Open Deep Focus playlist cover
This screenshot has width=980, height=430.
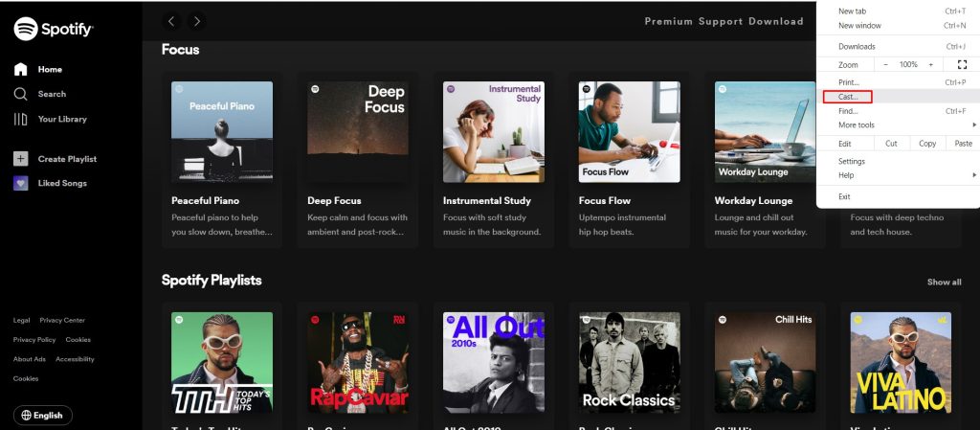point(358,132)
